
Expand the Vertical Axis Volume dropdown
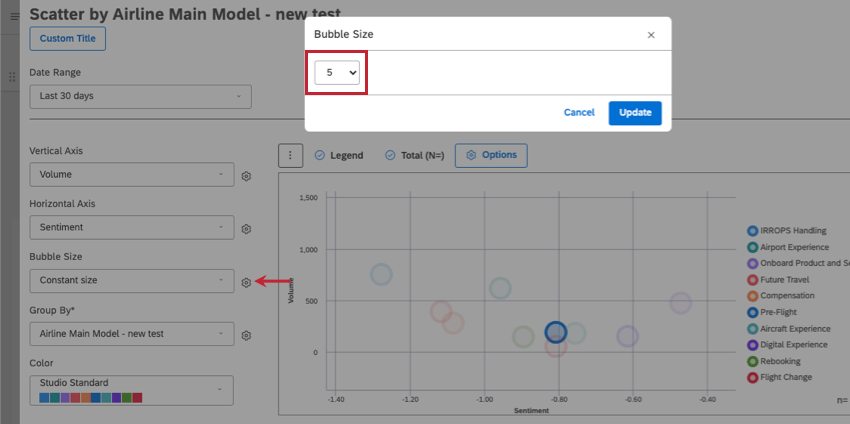pyautogui.click(x=131, y=175)
